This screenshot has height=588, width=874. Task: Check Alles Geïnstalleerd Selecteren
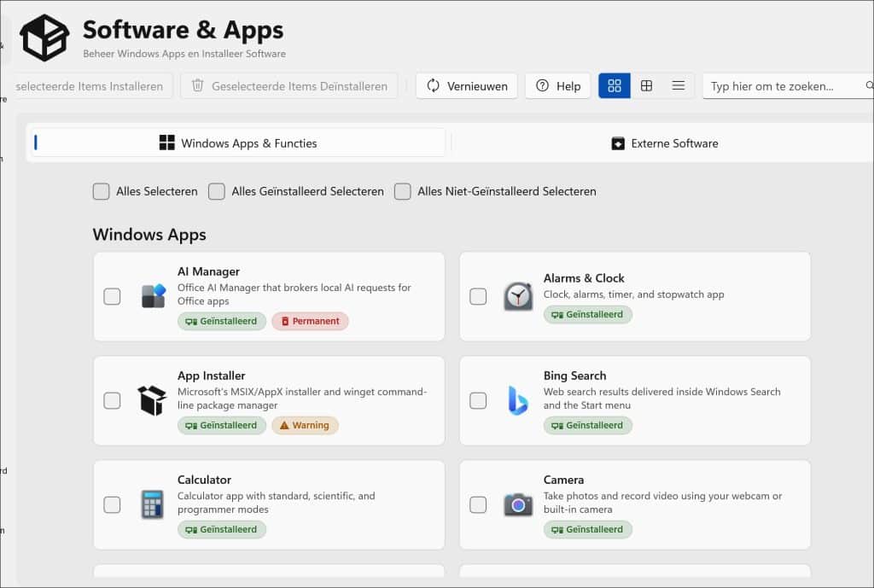[216, 191]
